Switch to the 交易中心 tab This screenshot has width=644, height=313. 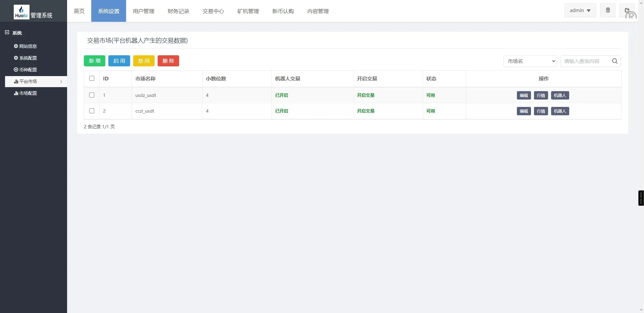[x=213, y=11]
